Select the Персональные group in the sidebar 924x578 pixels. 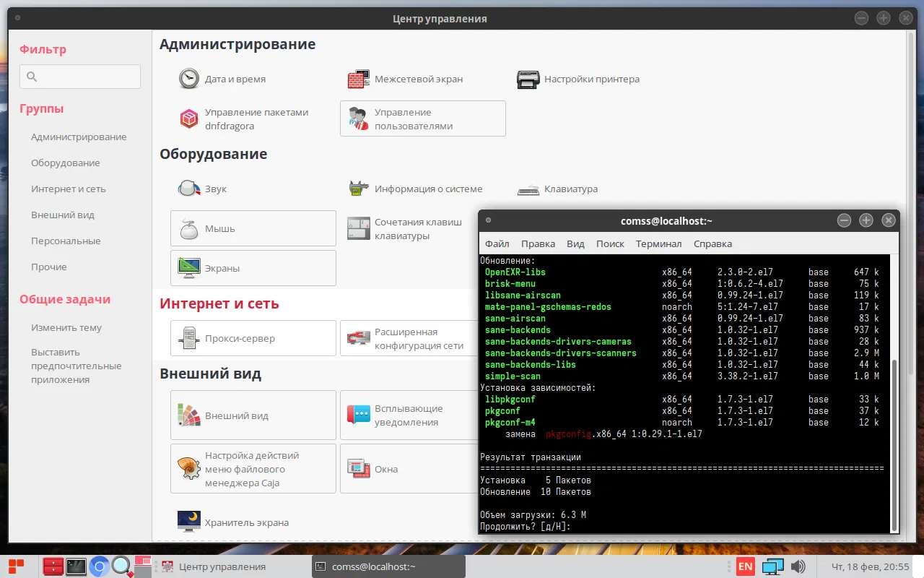(x=66, y=241)
